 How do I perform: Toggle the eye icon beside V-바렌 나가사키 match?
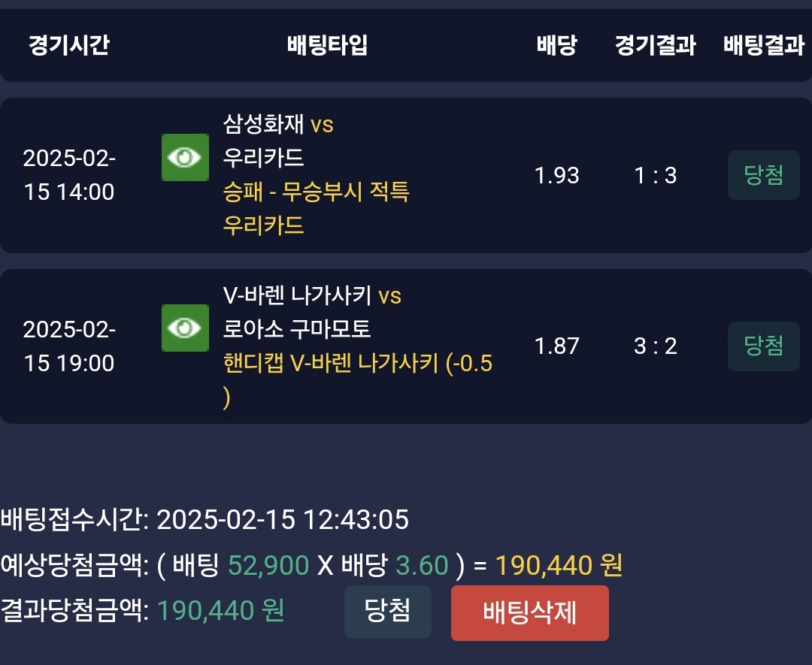click(185, 328)
